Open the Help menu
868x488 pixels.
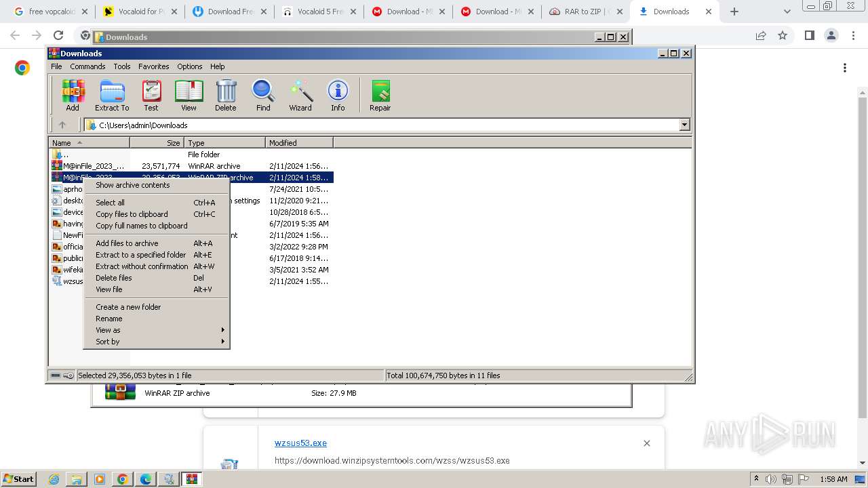(217, 66)
